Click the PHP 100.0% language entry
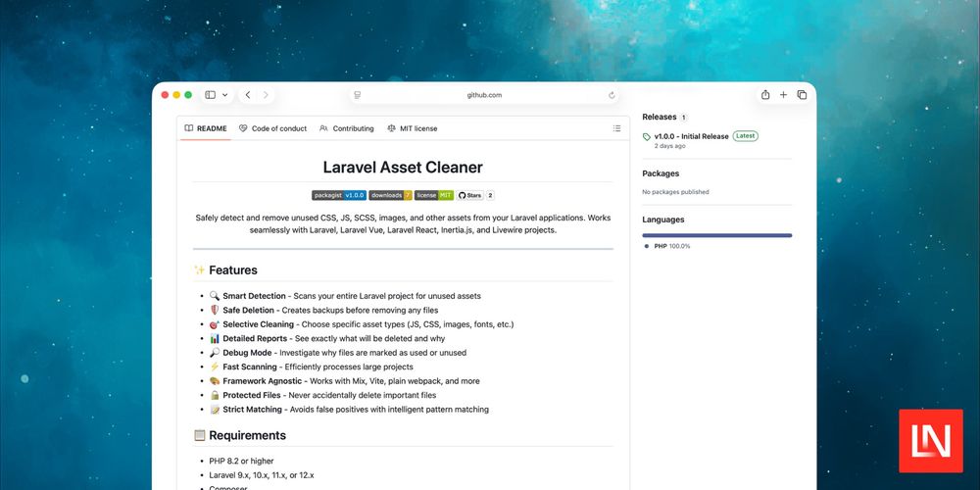 [667, 246]
